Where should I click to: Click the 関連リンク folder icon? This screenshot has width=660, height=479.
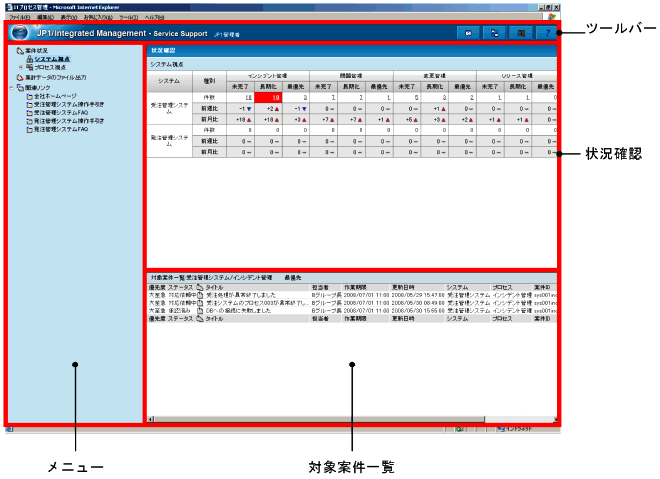click(20, 88)
